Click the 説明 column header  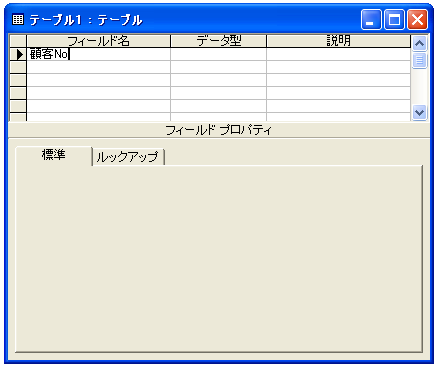click(x=338, y=41)
